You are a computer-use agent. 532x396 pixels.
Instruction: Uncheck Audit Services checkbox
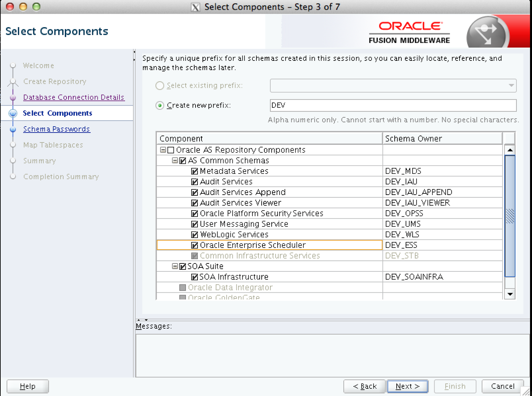point(195,182)
